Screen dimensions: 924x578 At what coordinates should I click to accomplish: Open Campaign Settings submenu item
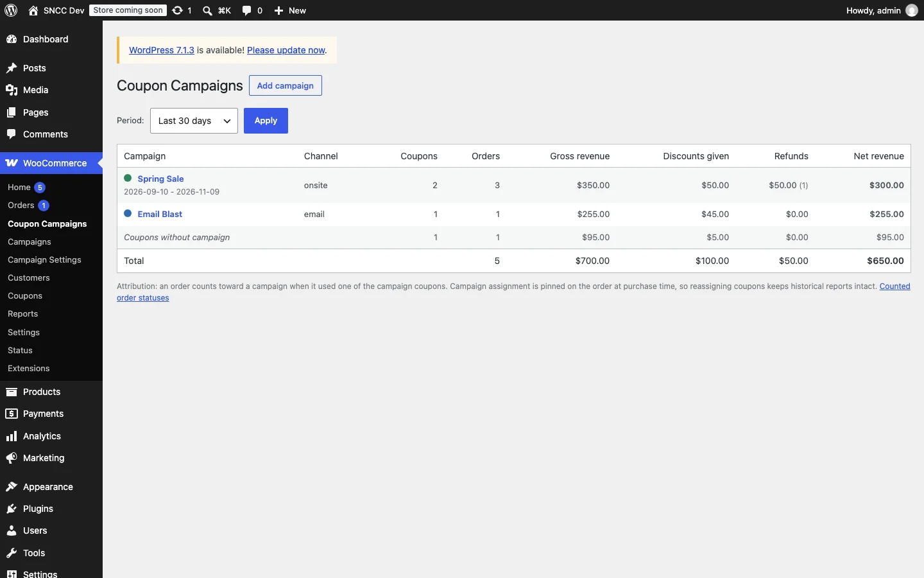(x=44, y=259)
